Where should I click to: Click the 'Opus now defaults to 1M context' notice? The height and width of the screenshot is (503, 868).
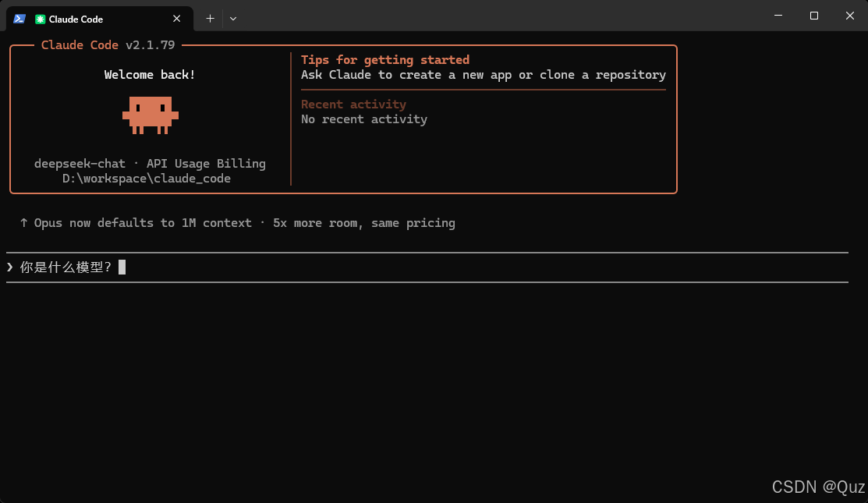[x=238, y=223]
